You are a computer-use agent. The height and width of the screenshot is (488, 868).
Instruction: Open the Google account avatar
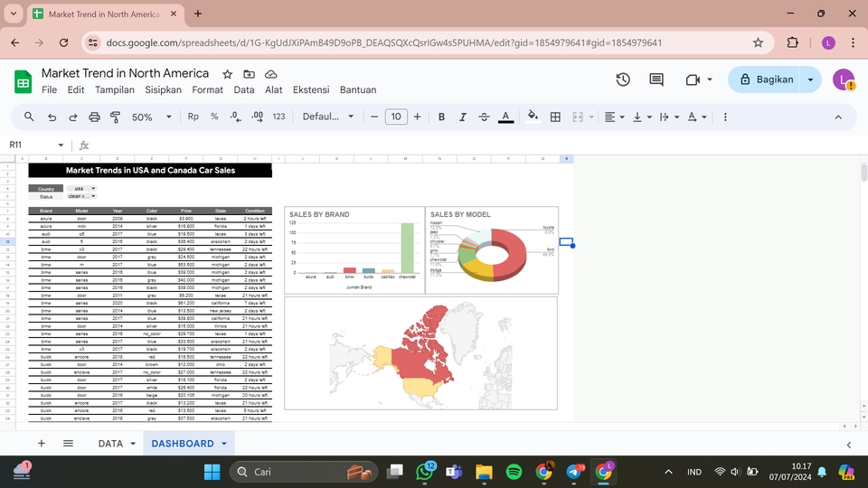tap(844, 80)
